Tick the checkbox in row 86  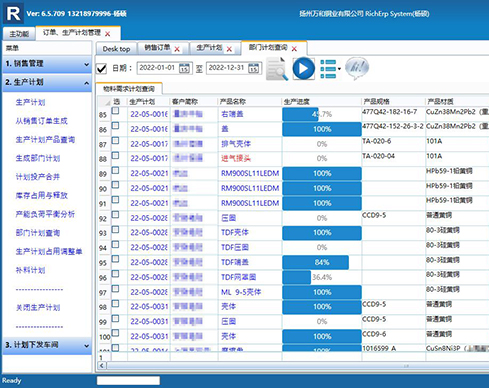click(x=115, y=126)
